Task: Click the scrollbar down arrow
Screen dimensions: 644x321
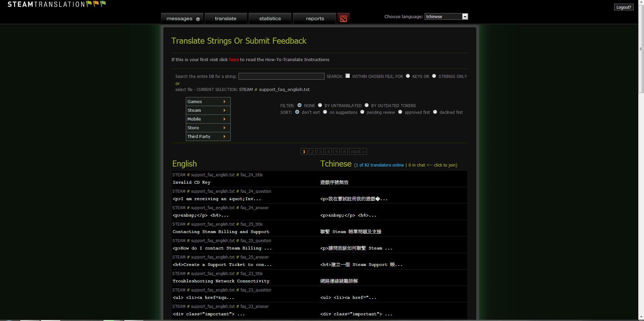Action: [641, 317]
